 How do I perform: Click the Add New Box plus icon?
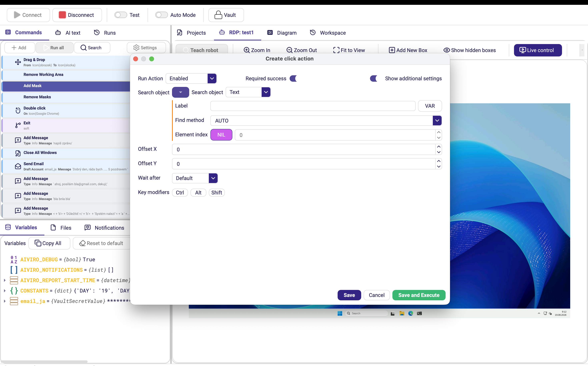[x=392, y=50]
